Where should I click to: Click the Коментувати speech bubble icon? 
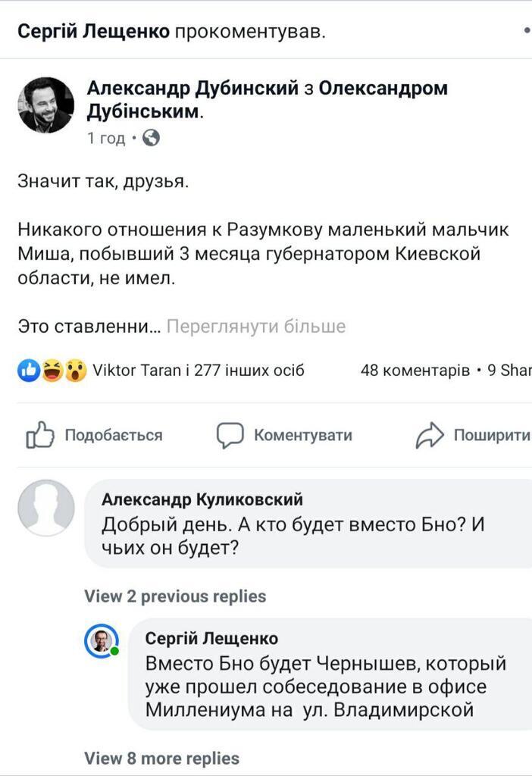[230, 434]
